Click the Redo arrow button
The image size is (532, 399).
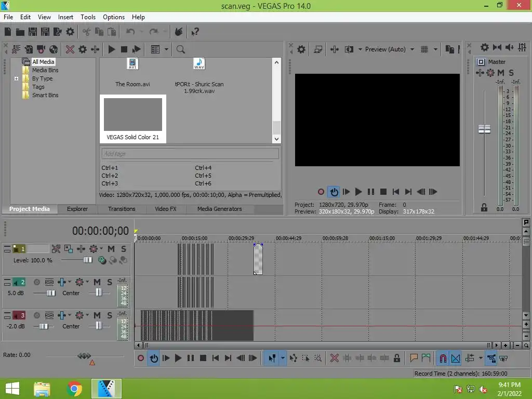point(154,32)
